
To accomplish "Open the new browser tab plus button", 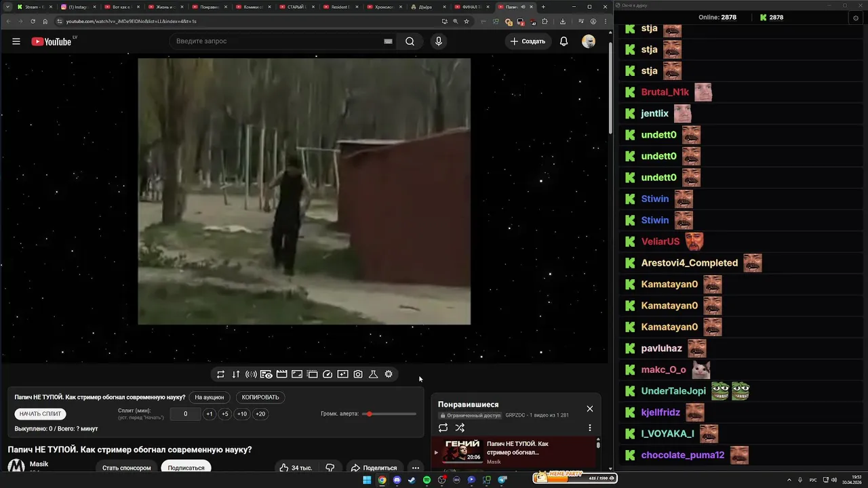I will pyautogui.click(x=543, y=7).
